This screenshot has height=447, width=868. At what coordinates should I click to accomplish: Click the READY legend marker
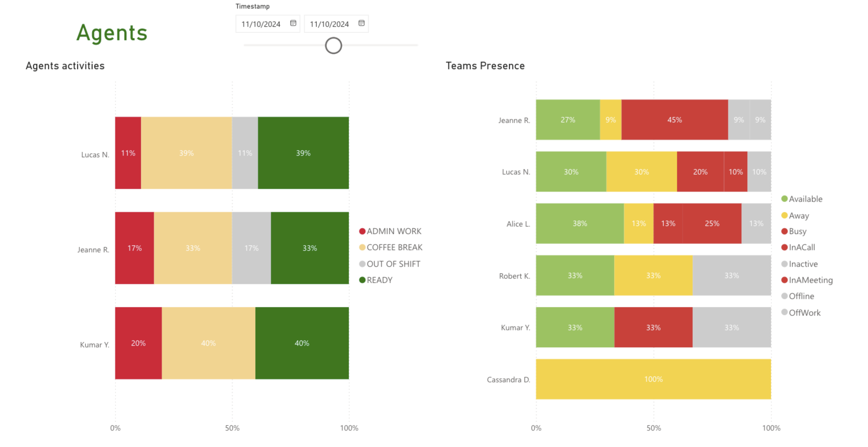tap(362, 280)
